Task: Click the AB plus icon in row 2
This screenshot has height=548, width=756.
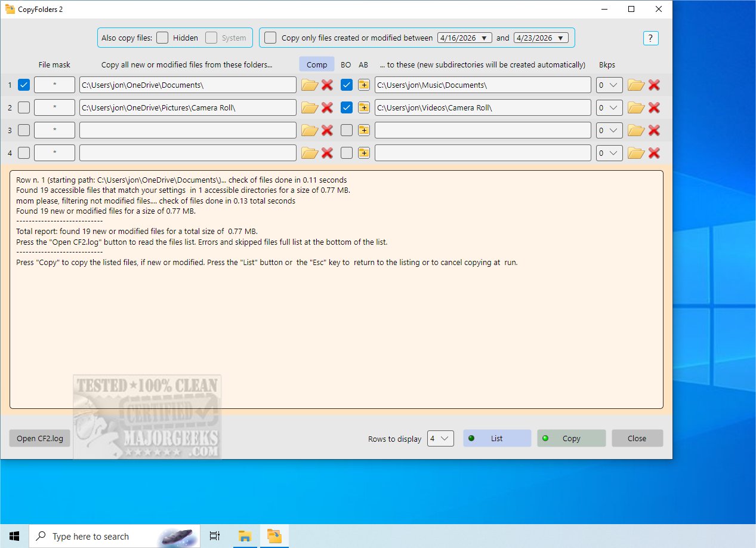Action: pos(364,107)
